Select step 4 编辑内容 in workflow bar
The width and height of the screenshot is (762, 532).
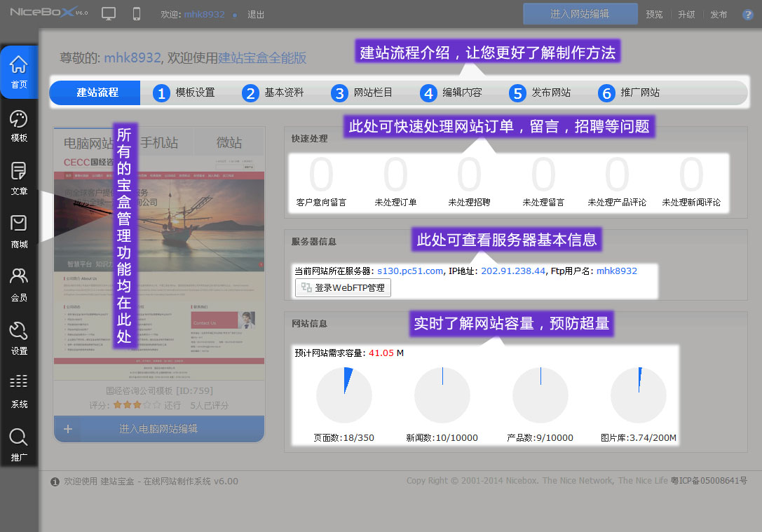coord(451,93)
